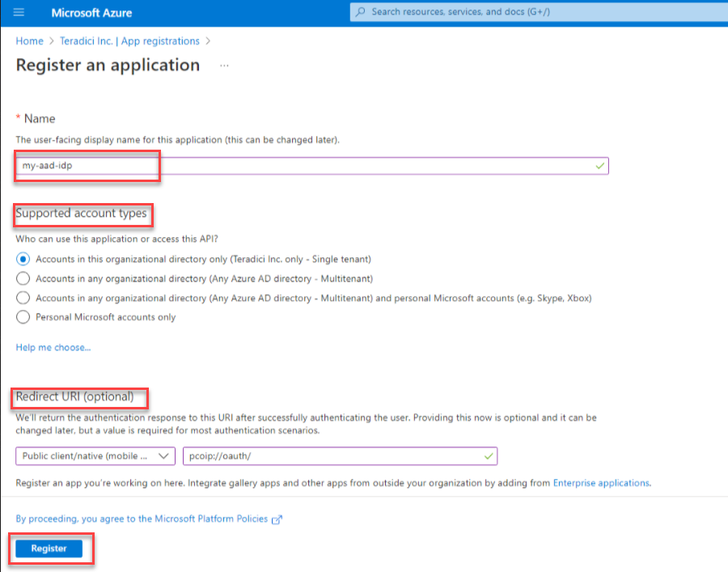This screenshot has width=728, height=572.
Task: Select the Multitenant-only Azure AD directory option
Action: 23,278
